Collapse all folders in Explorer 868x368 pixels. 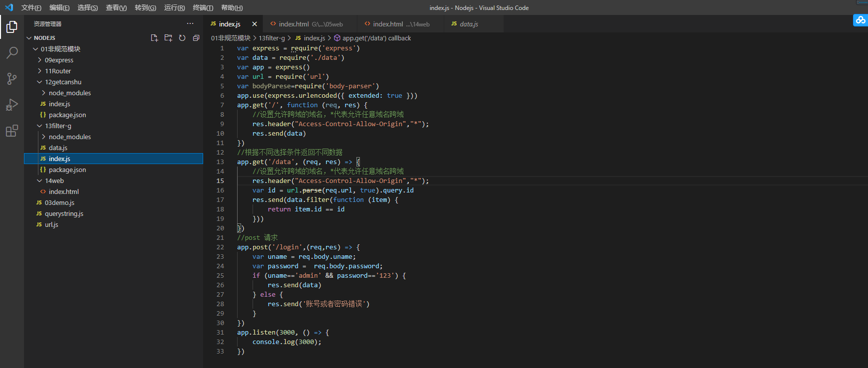[196, 38]
